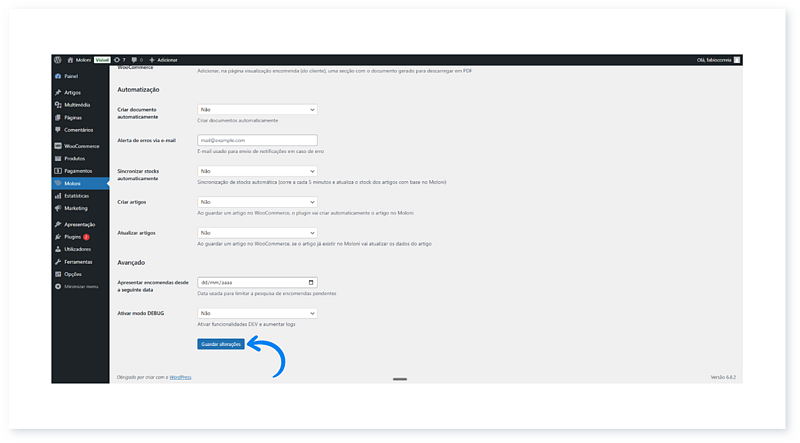Open the Ativar modo DEBUG dropdown

[257, 313]
